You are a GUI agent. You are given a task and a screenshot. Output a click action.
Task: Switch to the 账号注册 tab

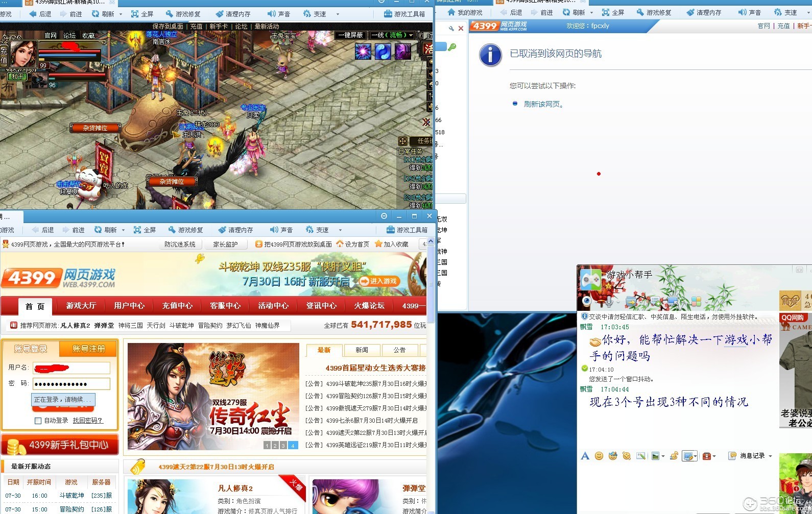pos(88,349)
